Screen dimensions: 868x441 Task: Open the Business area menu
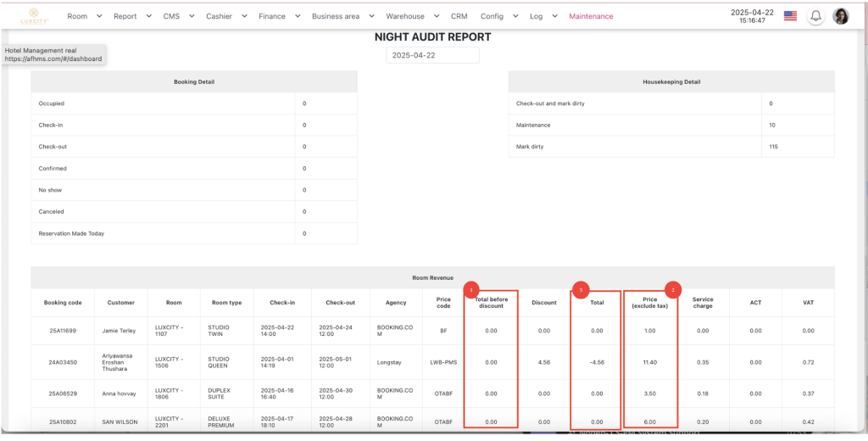point(342,16)
